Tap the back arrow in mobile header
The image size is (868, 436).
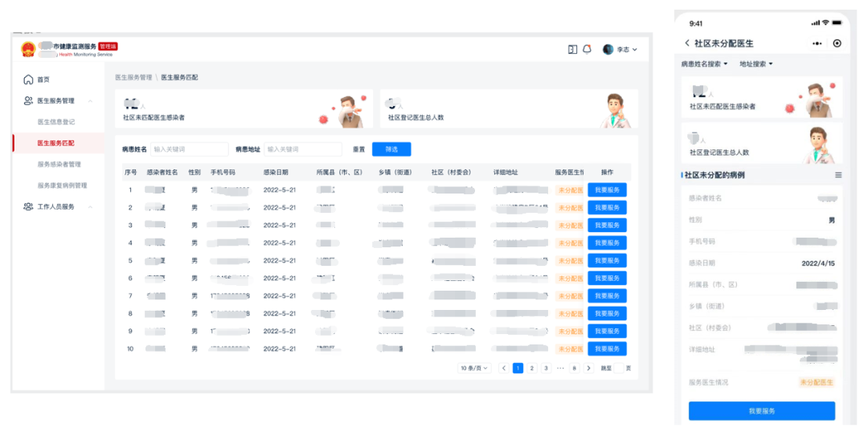pyautogui.click(x=687, y=43)
